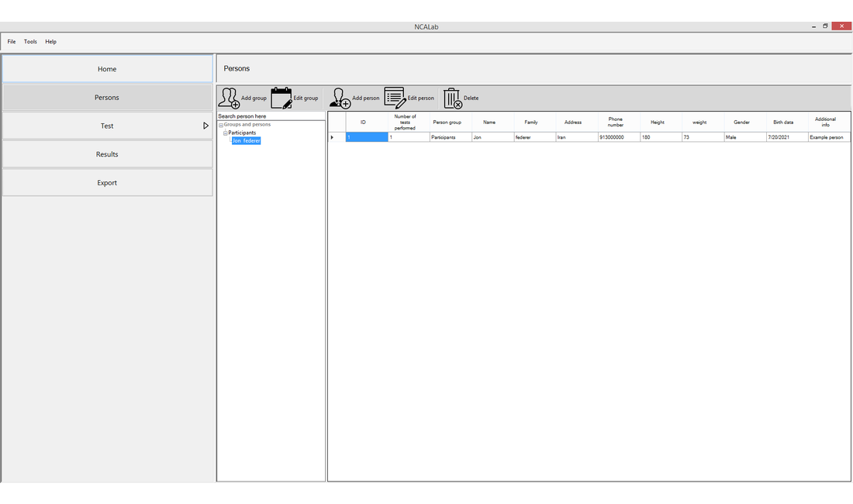Click the Add group icon

click(229, 98)
